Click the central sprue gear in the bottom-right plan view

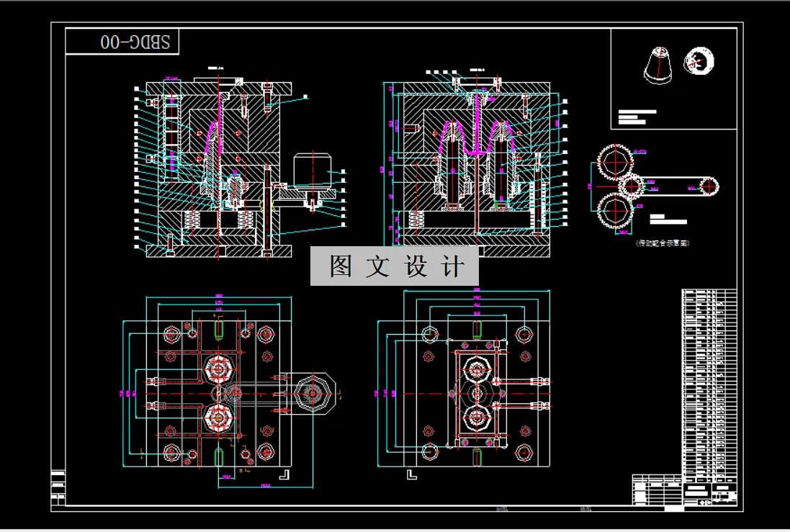[x=476, y=394]
